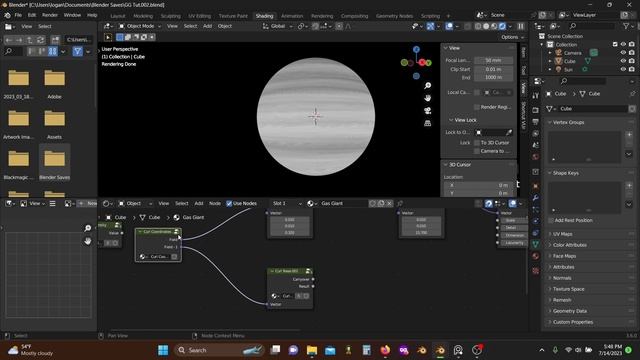
Task: Open the Material properties tab (red sphere icon)
Action: tap(536, 256)
